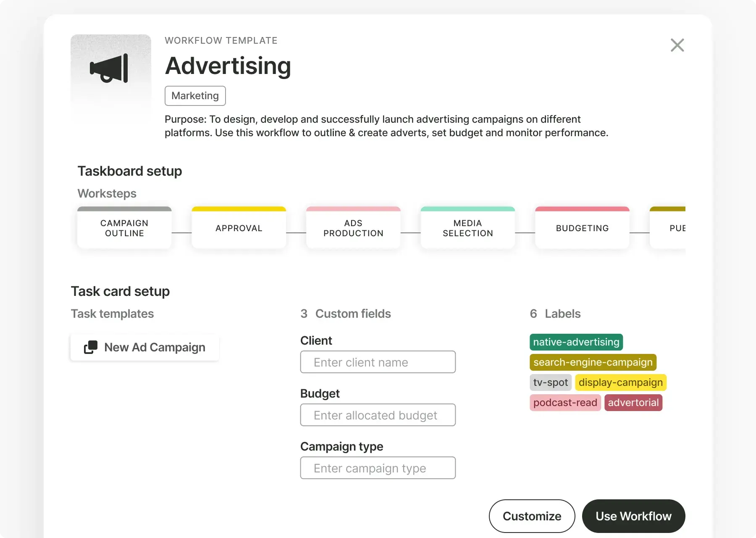Select the Ads Production workstep card
756x538 pixels.
pyautogui.click(x=353, y=228)
